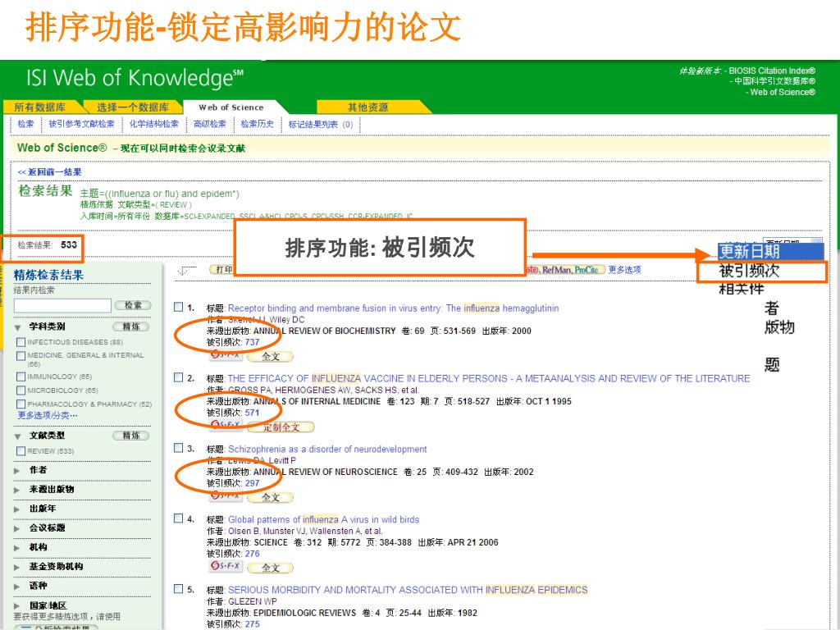This screenshot has width=840, height=630.
Task: Expand the 作者 refine section
Action: click(x=17, y=470)
